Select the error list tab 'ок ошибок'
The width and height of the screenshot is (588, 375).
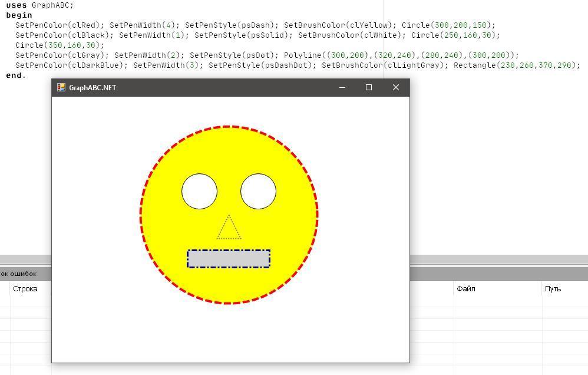(18, 274)
